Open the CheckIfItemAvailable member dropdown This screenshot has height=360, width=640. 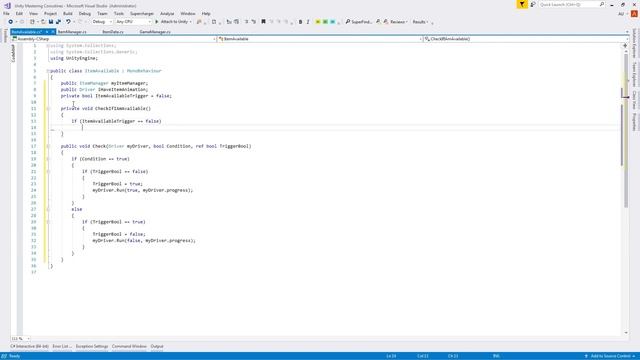[525, 39]
